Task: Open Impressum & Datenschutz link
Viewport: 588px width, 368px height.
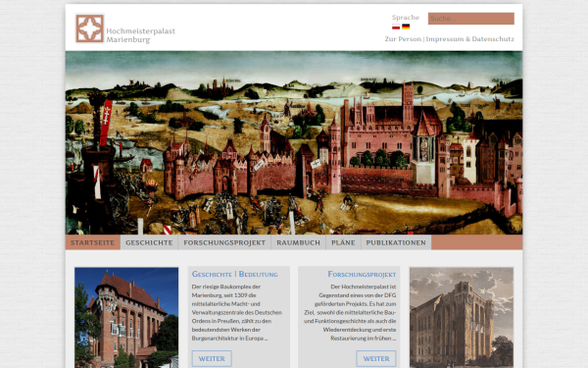Action: click(469, 39)
